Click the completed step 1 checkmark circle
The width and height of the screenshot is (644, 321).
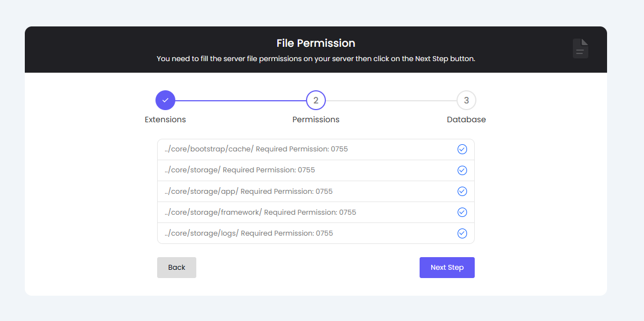[x=165, y=100]
